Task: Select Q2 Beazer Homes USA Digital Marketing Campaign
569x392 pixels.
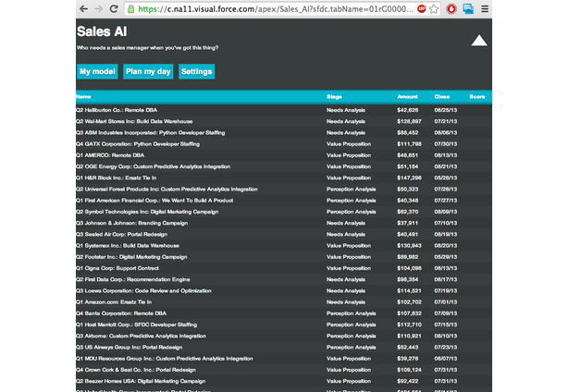Action: click(x=284, y=381)
